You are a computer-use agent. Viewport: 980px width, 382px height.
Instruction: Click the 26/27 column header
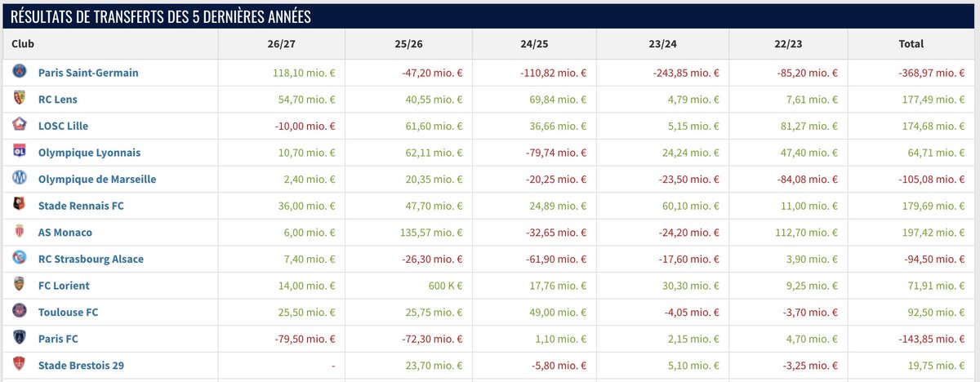(x=281, y=44)
